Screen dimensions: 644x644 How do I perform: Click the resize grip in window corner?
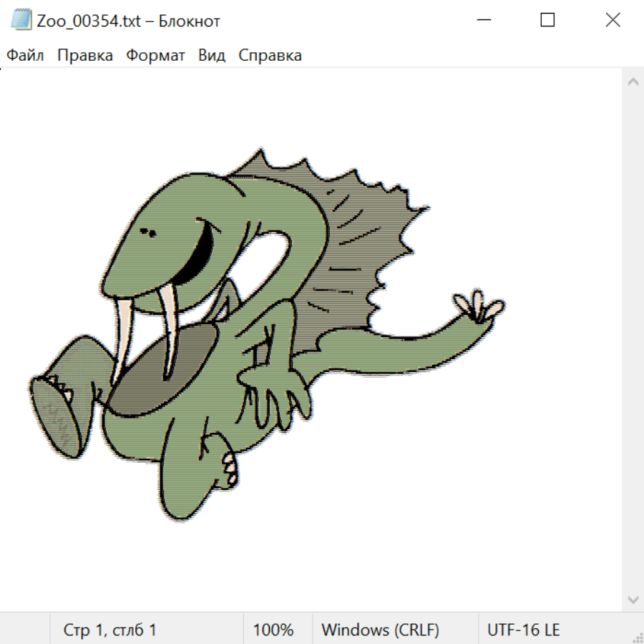point(638,638)
